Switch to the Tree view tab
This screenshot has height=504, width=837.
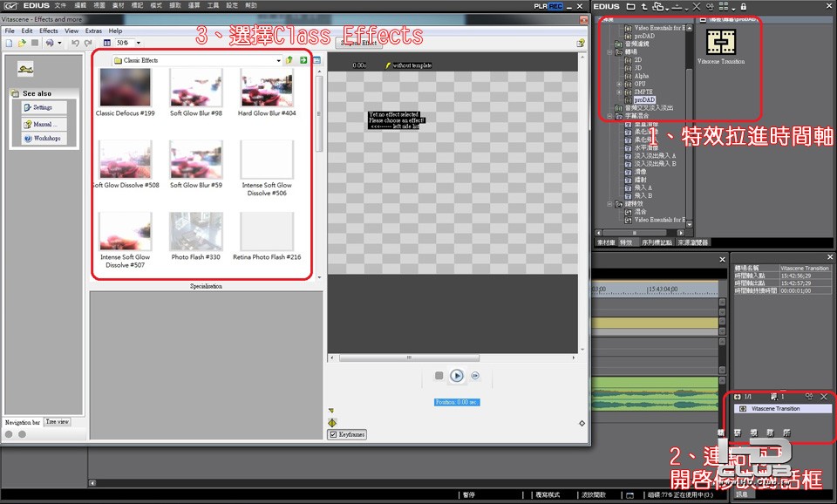pyautogui.click(x=58, y=422)
